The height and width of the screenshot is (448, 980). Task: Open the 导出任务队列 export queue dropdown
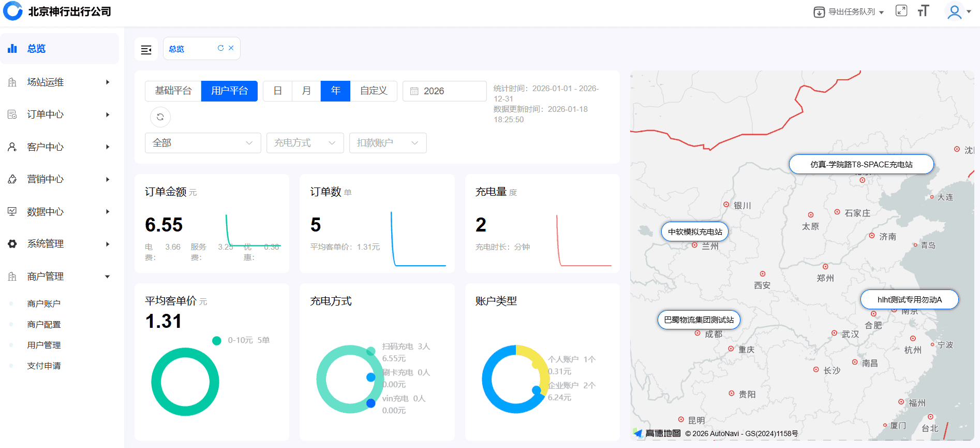(x=849, y=11)
